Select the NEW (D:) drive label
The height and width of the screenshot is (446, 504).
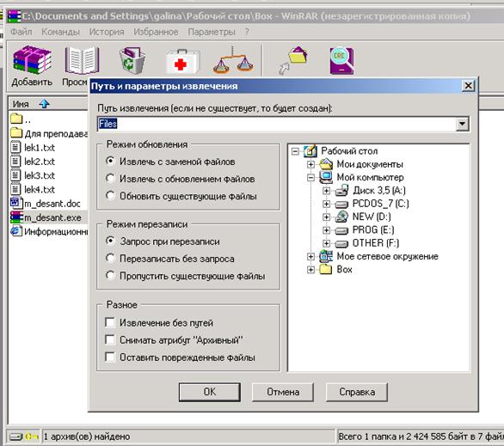(x=372, y=217)
